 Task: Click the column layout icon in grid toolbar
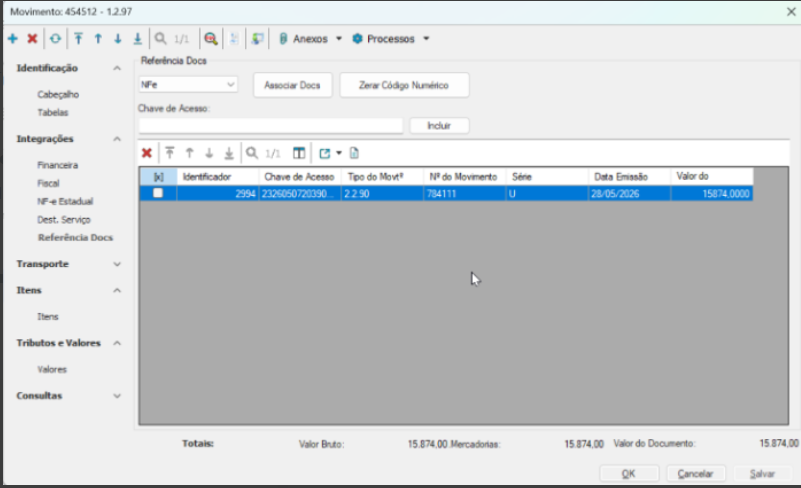pyautogui.click(x=299, y=153)
